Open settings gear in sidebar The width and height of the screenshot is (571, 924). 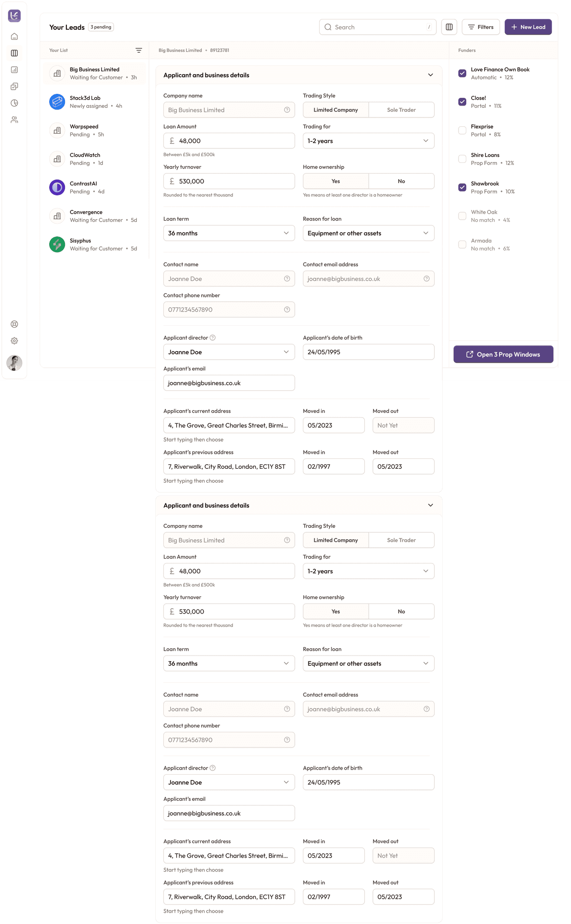(14, 341)
